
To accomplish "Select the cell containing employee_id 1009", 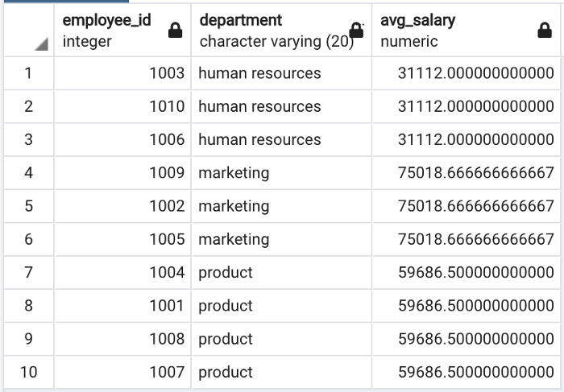I will coord(122,173).
